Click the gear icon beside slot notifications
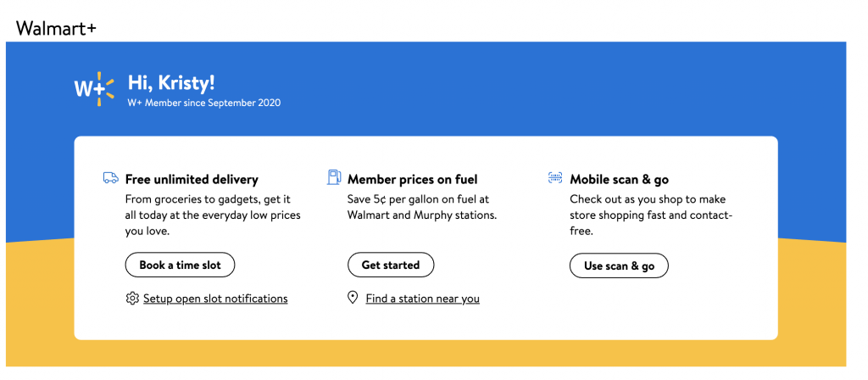Image resolution: width=868 pixels, height=380 pixels. point(131,299)
